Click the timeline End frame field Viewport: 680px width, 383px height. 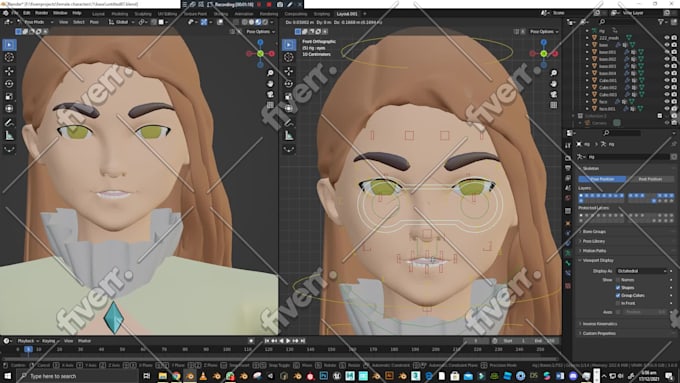click(544, 341)
